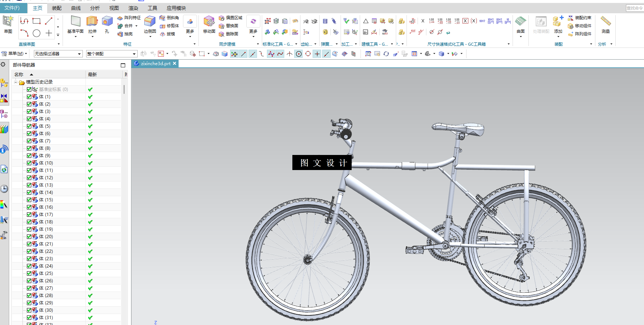Switch to the 分析 ribbon tab
This screenshot has height=325, width=644.
[x=95, y=8]
